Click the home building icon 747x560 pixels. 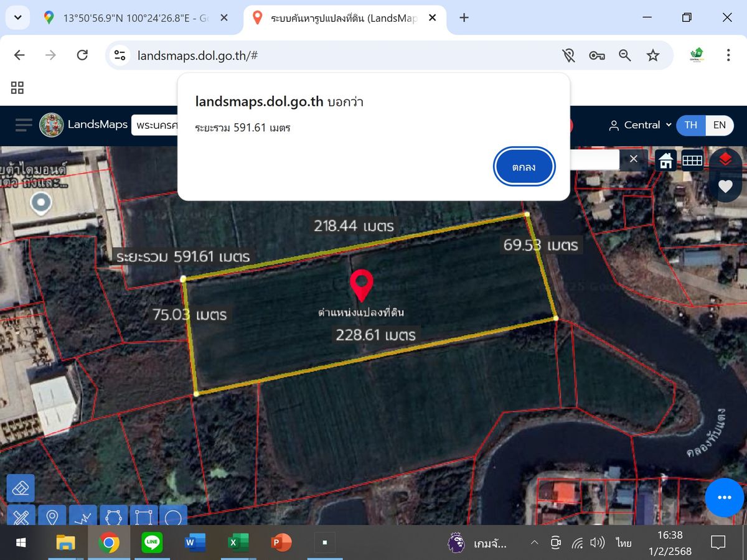[665, 160]
